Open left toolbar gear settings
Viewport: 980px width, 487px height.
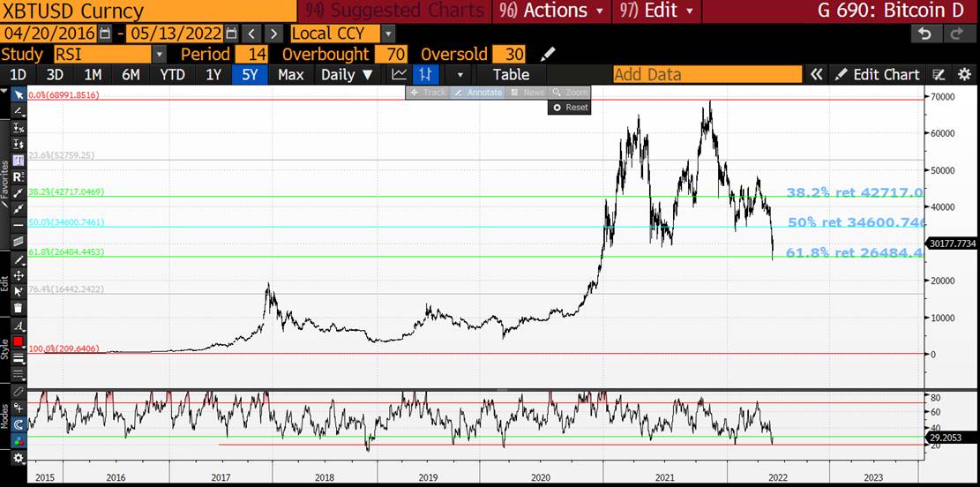point(19,458)
